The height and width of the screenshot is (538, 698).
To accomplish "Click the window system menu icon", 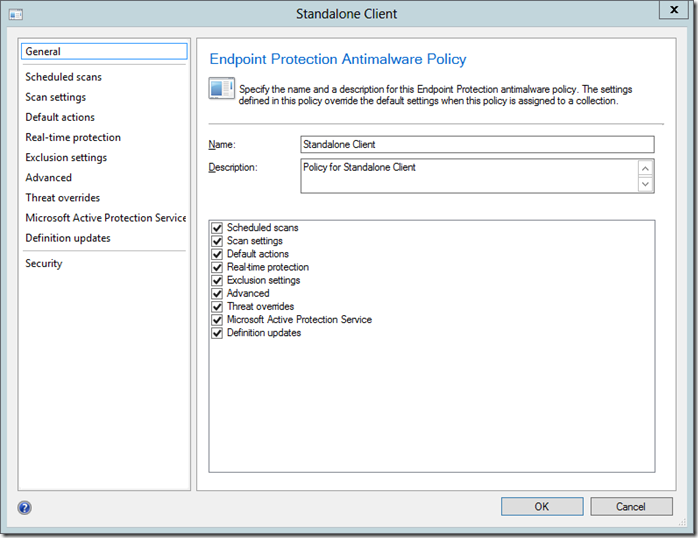I will [x=16, y=15].
